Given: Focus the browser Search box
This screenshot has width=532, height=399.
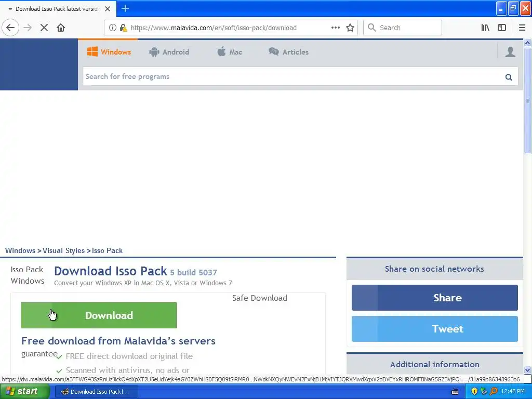Looking at the screenshot, I should (403, 28).
